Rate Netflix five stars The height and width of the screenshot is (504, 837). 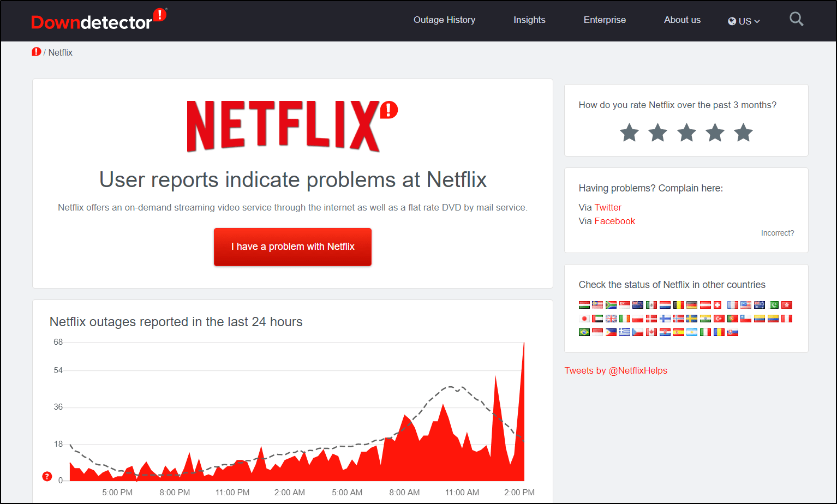coord(743,133)
